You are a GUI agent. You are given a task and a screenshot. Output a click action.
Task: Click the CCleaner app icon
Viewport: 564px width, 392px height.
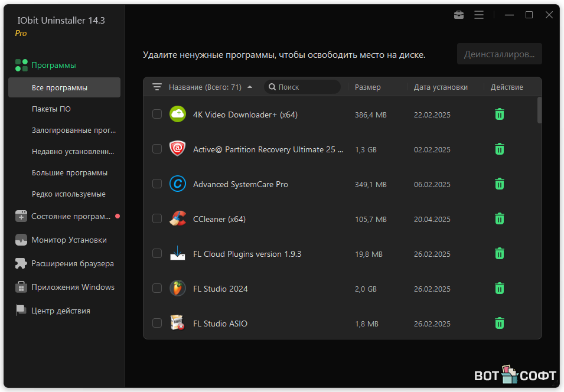click(x=178, y=218)
